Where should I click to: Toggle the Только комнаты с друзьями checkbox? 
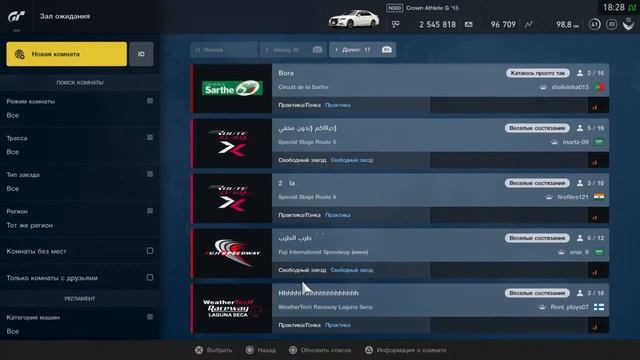150,278
